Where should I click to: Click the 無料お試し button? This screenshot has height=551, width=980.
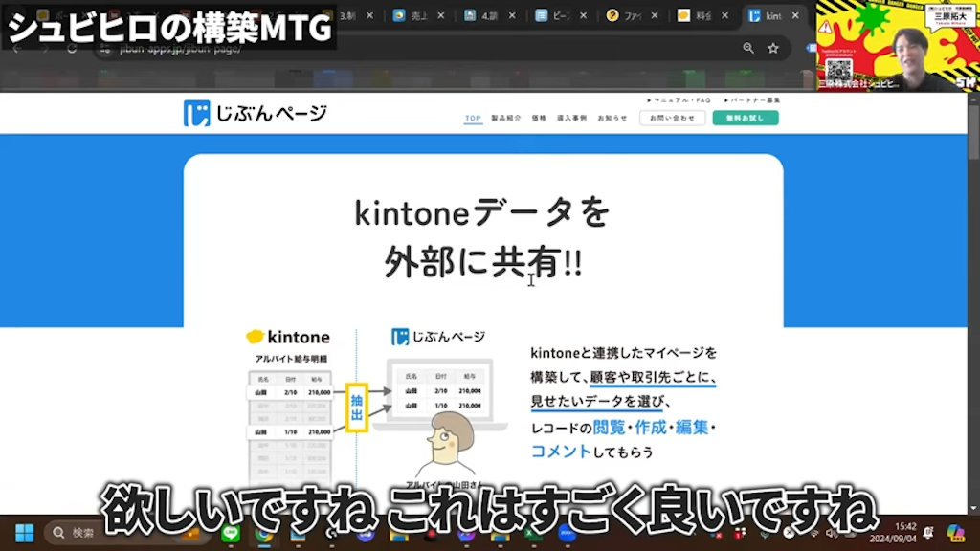(x=746, y=117)
